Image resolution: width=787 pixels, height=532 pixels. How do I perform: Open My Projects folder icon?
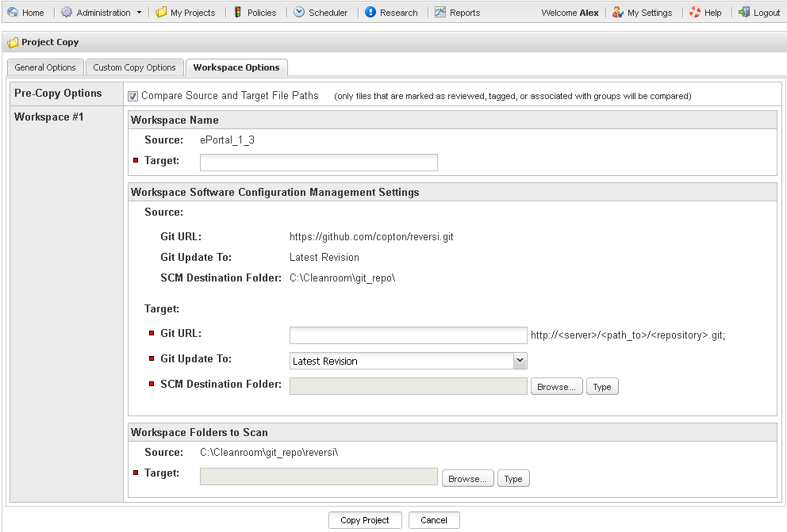(x=161, y=13)
